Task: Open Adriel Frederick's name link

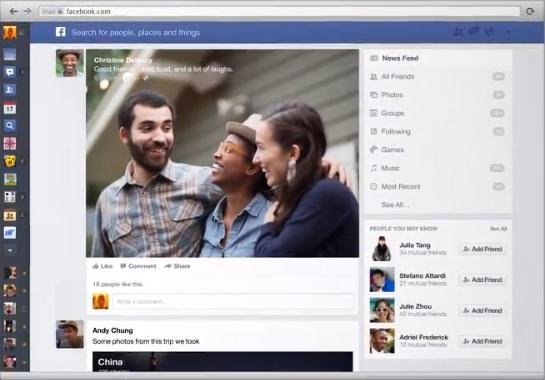Action: click(x=424, y=337)
